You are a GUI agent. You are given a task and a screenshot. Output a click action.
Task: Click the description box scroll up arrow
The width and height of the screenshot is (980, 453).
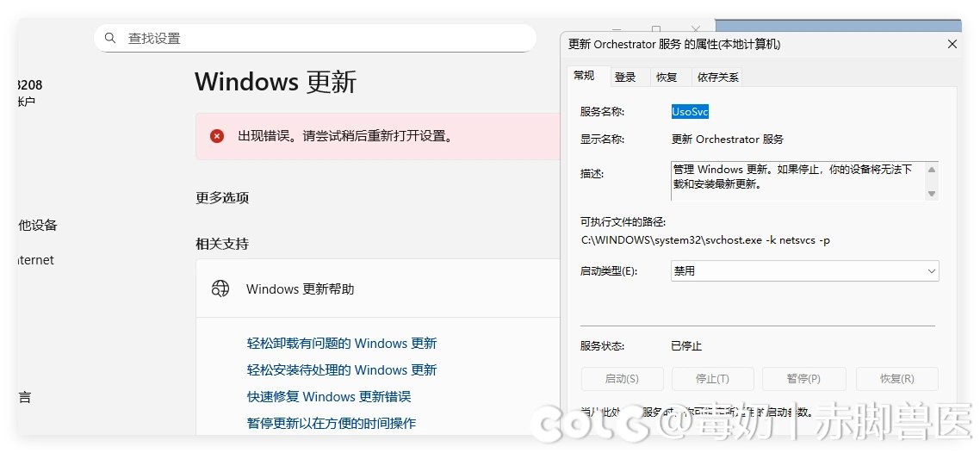[932, 170]
